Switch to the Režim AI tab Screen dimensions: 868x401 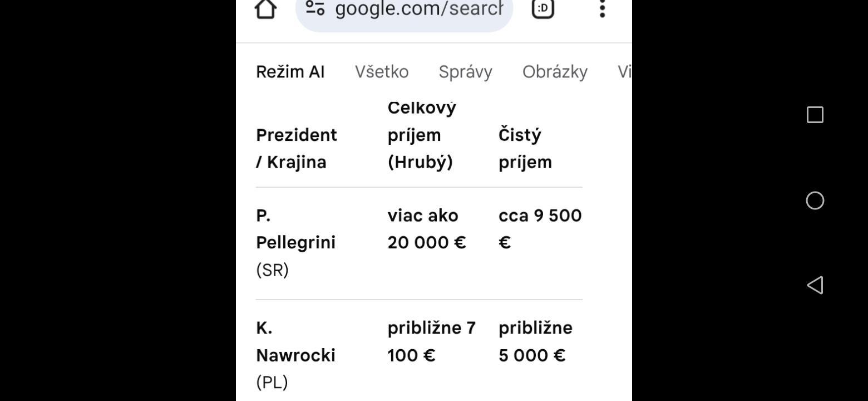tap(290, 72)
